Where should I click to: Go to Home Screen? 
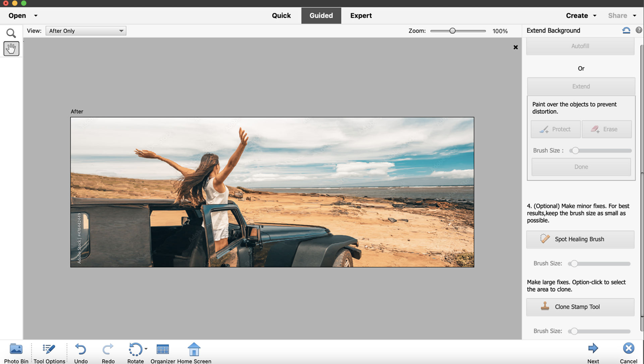tap(194, 350)
